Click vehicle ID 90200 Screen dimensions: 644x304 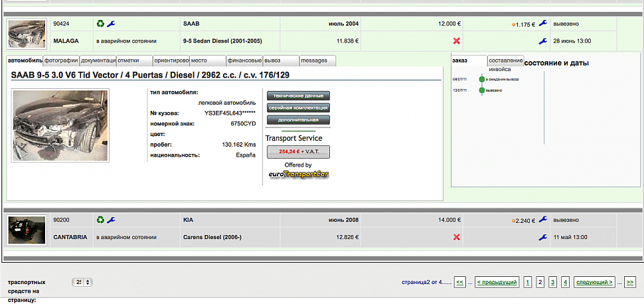coord(61,220)
